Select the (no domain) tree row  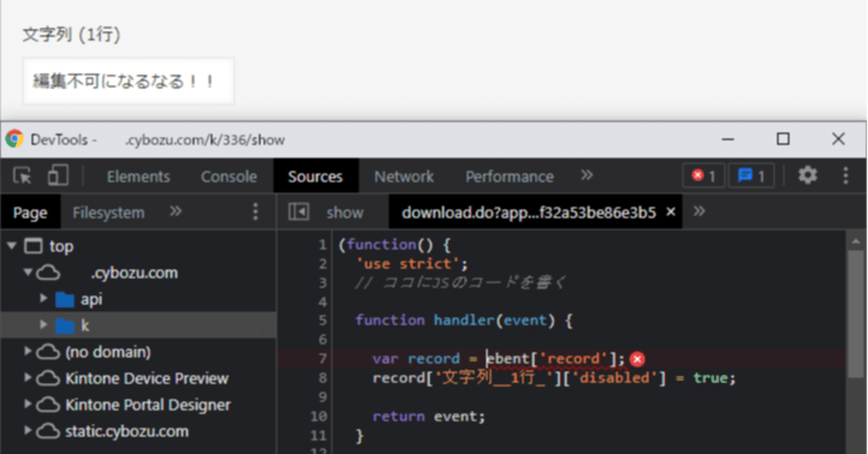[x=138, y=352]
